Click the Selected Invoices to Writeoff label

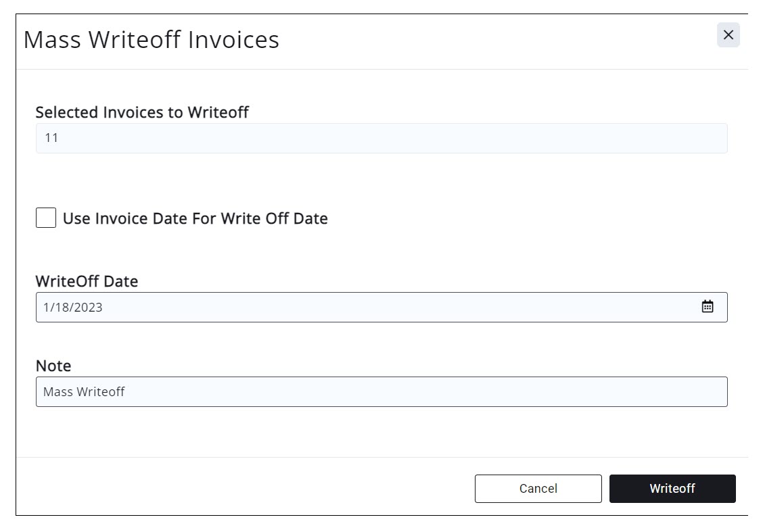142,112
